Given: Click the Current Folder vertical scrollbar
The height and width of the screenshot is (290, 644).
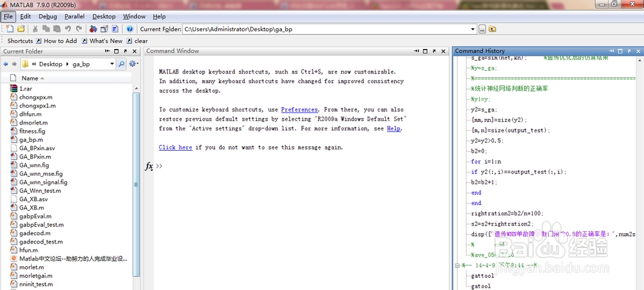Looking at the screenshot, I should 137,185.
